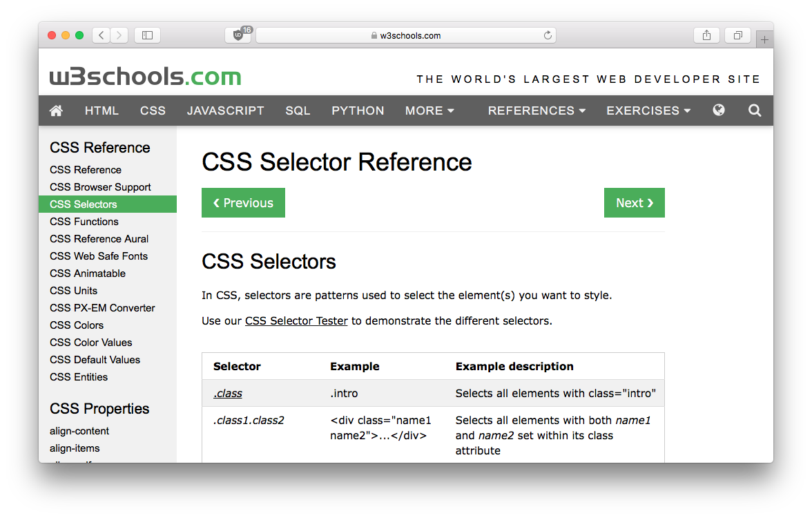Open the uBlock shield extension icon
Screen dimensions: 812x518
pyautogui.click(x=238, y=35)
